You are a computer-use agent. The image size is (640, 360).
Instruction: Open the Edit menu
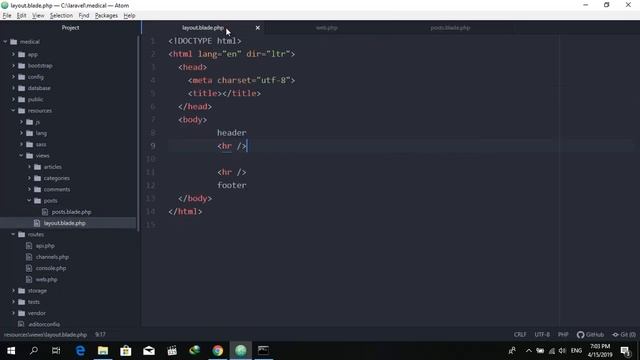point(21,16)
